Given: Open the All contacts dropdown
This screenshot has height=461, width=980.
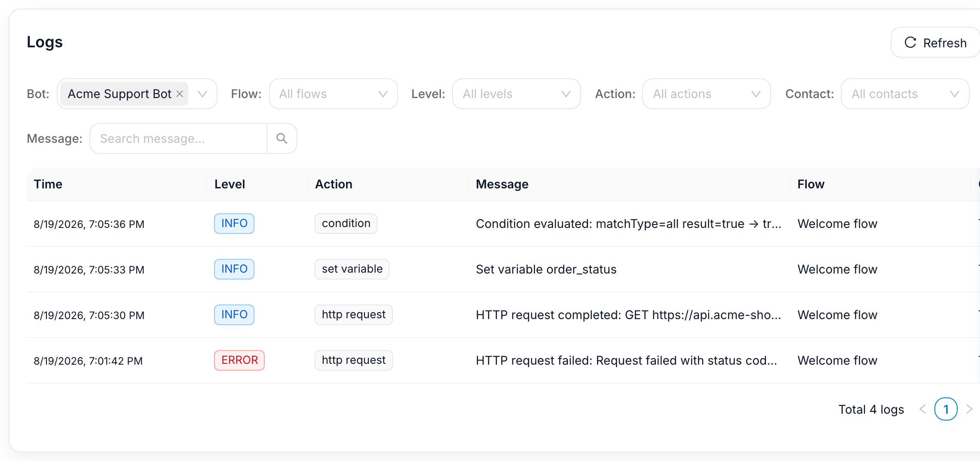Looking at the screenshot, I should pos(905,94).
